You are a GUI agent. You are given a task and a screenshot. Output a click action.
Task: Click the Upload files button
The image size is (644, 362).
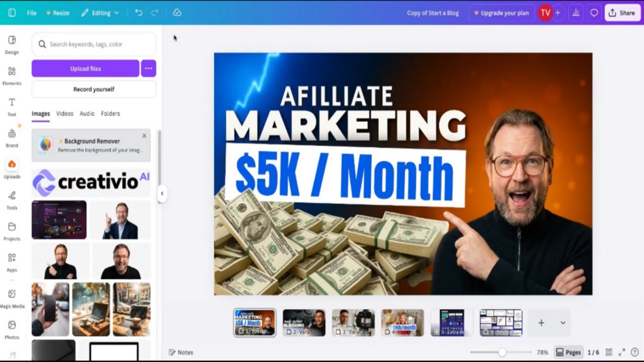coord(86,68)
